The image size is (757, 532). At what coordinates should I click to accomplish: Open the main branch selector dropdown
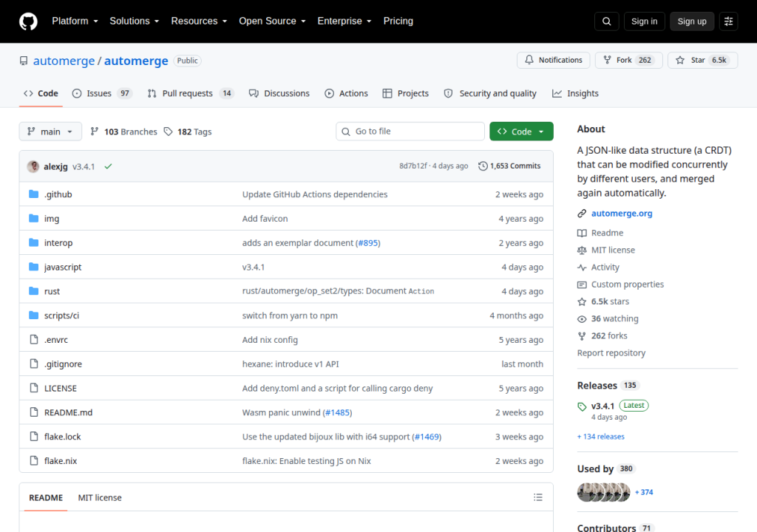(50, 132)
